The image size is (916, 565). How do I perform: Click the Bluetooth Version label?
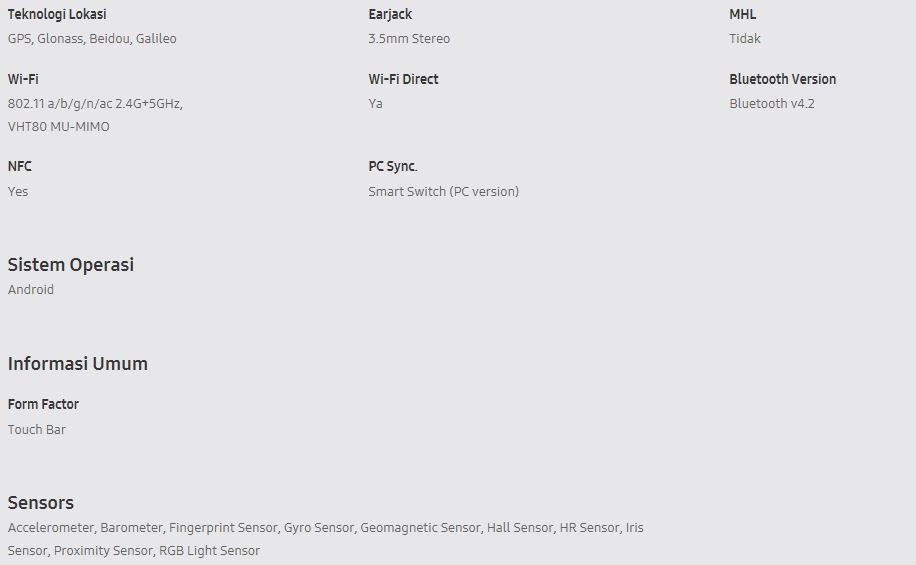tap(782, 79)
